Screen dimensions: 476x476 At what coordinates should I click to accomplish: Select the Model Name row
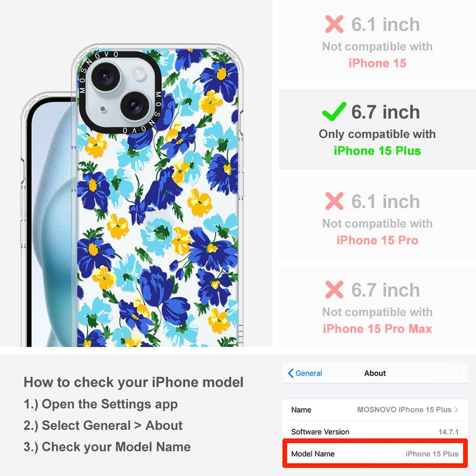coord(375,454)
